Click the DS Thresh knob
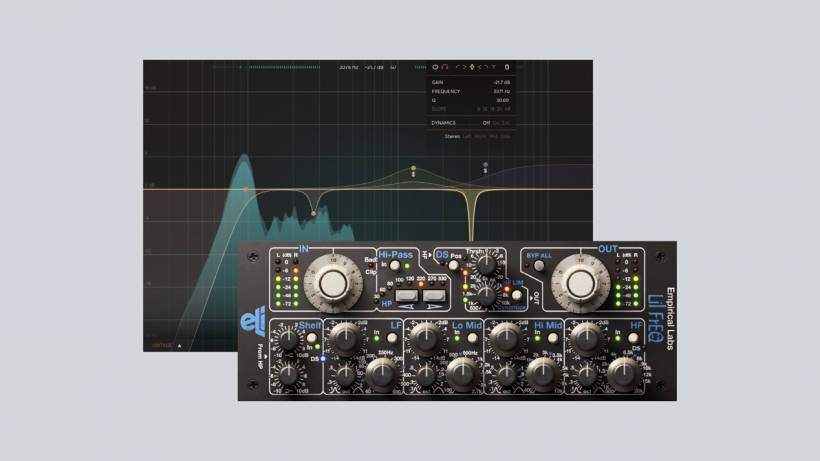This screenshot has width=820, height=461. click(487, 265)
